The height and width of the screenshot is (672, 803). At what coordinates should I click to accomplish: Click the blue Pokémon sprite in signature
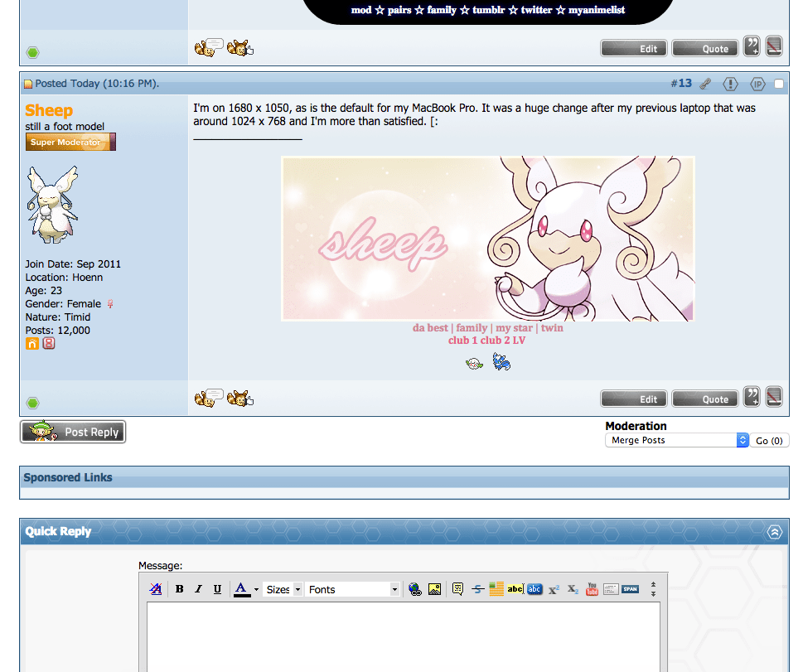pos(501,362)
